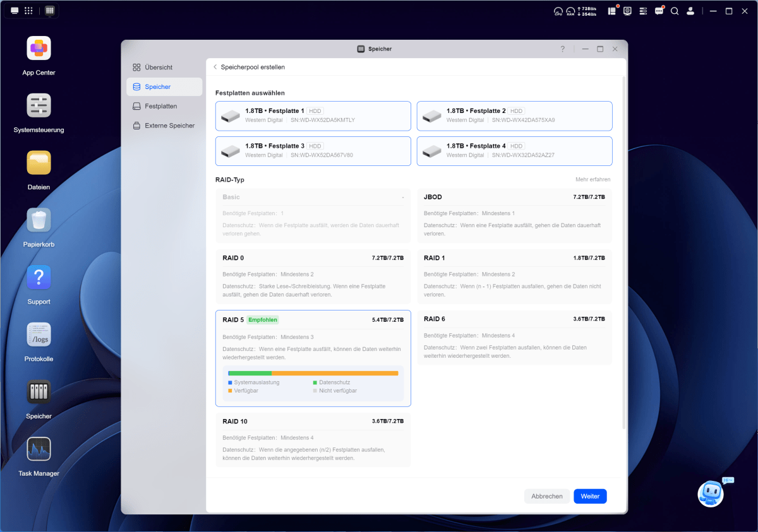Open the Dateien desktop icon
This screenshot has height=532, width=758.
coord(39,163)
